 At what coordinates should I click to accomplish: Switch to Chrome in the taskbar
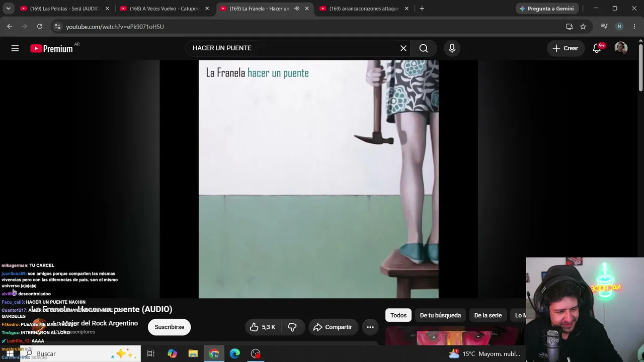click(214, 354)
